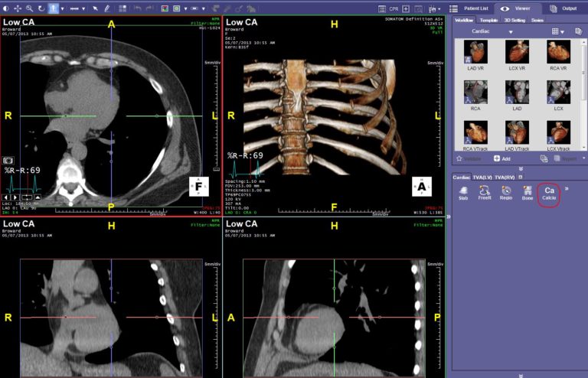Open dropdown next to green square icon
The image size is (588, 378).
pos(185,8)
